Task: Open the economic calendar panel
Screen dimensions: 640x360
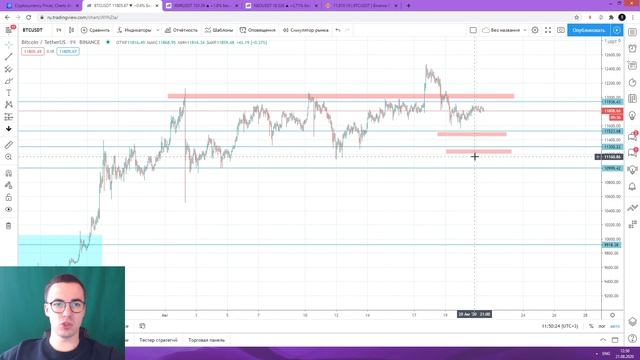Action: 632,65
